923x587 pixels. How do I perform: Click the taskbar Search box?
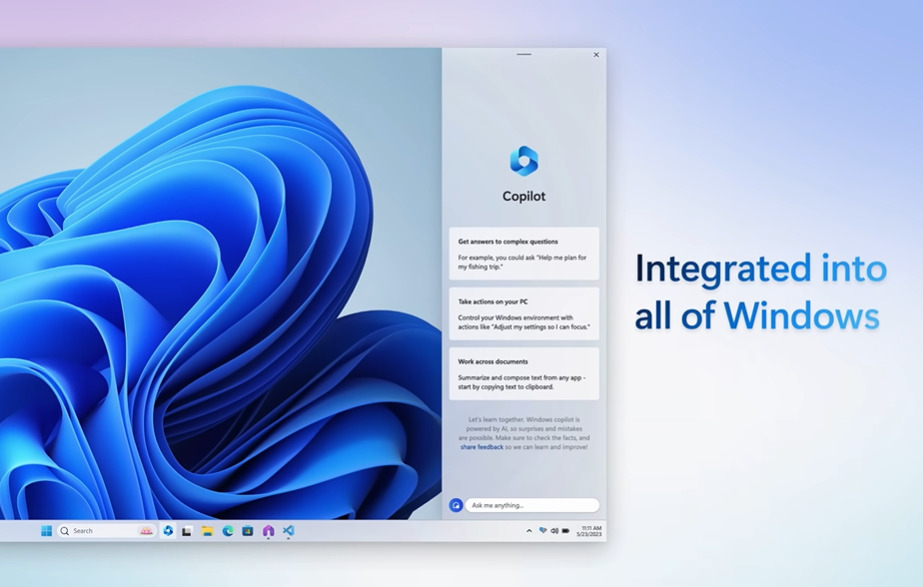click(107, 531)
